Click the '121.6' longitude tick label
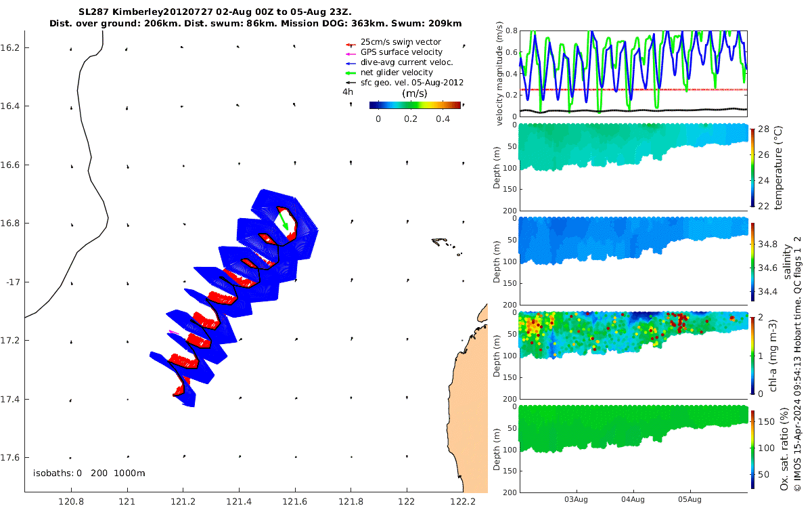812x508 pixels. pyautogui.click(x=294, y=501)
